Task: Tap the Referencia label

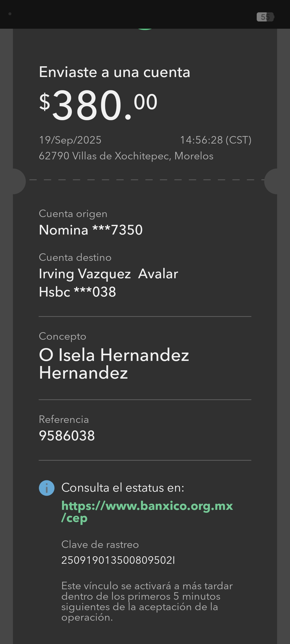Action: (x=64, y=419)
